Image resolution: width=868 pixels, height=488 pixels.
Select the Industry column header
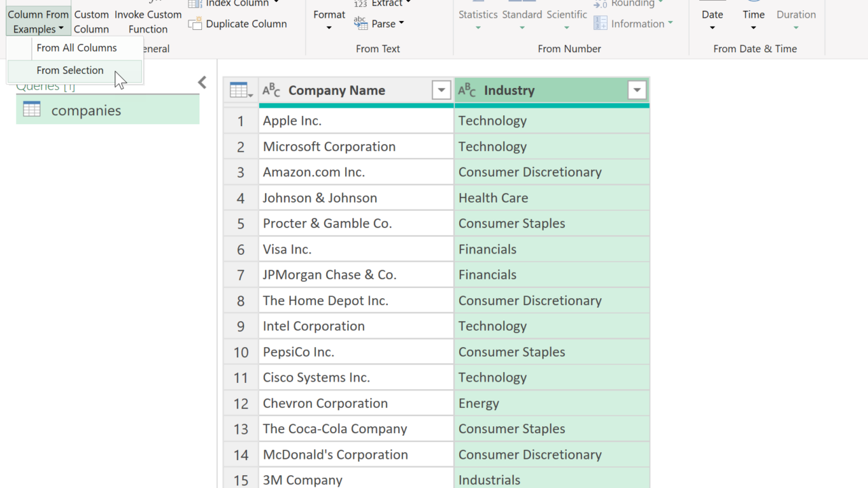tap(542, 90)
